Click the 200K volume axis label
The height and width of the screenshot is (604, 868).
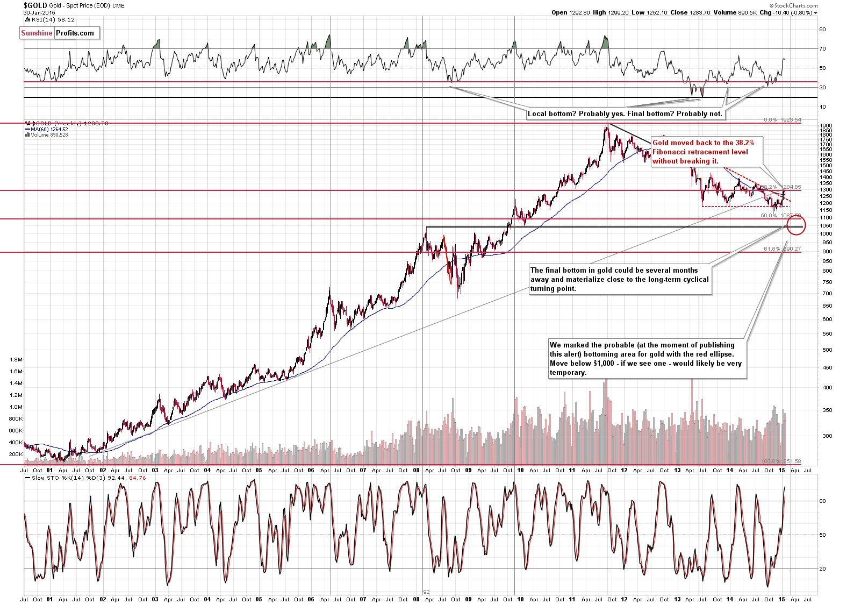[x=16, y=454]
